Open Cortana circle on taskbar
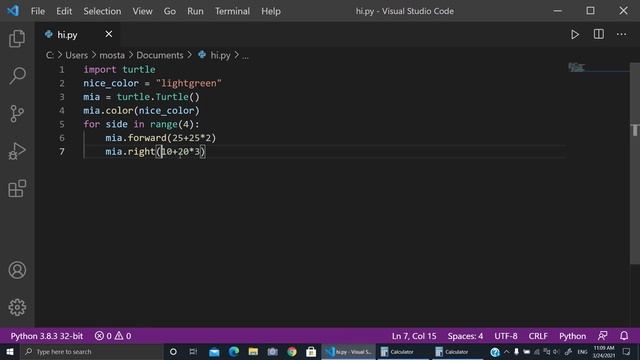This screenshot has width=640, height=360. 173,352
